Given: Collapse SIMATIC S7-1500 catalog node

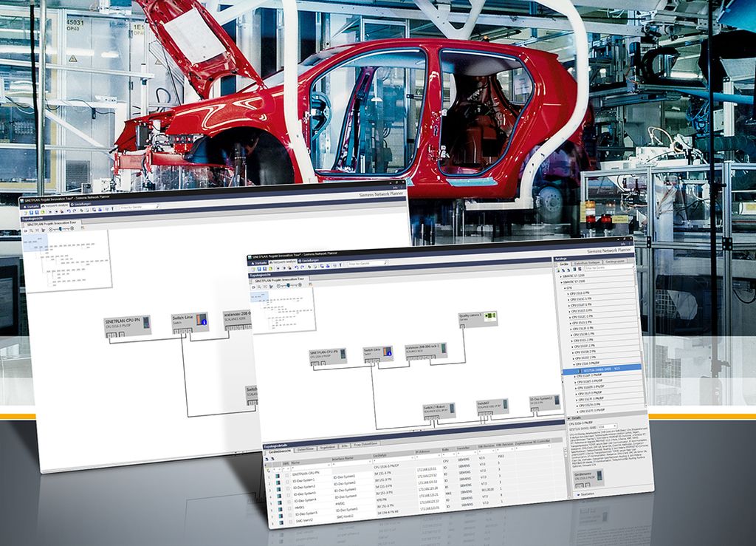Looking at the screenshot, I should [x=561, y=283].
